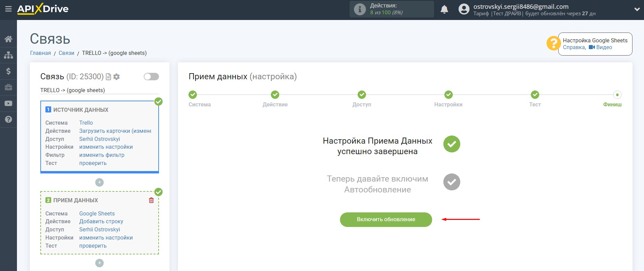Open the briefcase icon in sidebar
644x271 pixels.
tap(8, 87)
